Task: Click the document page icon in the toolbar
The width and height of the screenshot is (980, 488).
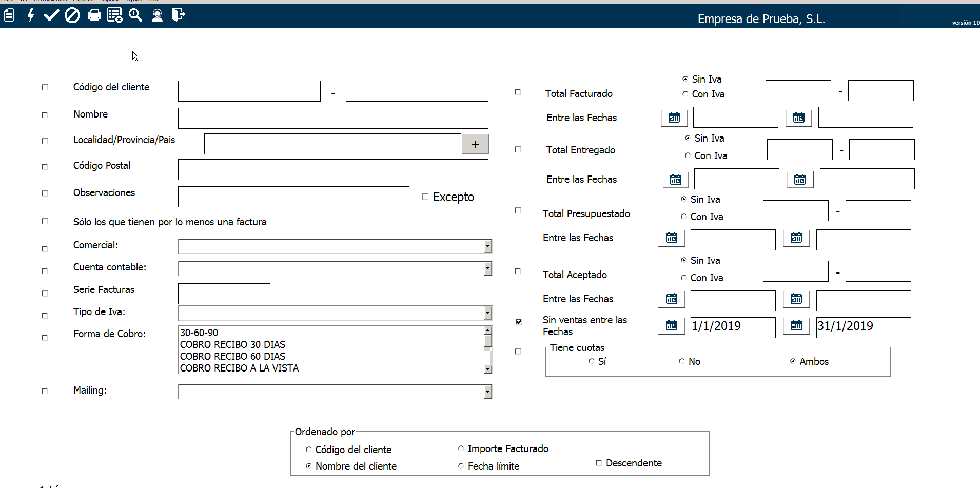Action: point(9,15)
